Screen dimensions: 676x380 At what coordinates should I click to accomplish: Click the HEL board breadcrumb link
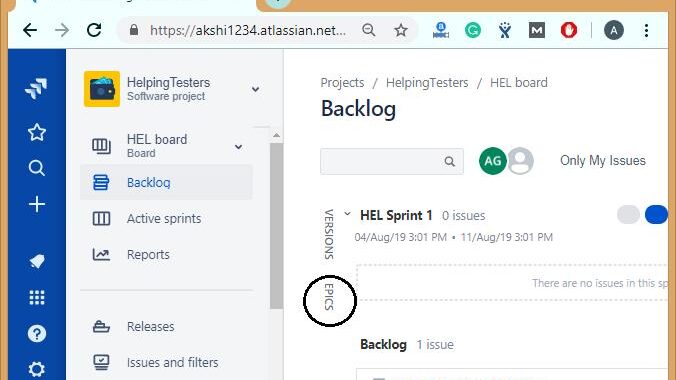point(519,83)
